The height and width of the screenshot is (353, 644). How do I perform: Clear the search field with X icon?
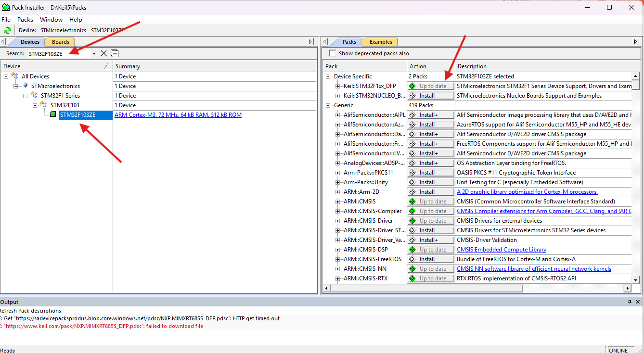(103, 53)
